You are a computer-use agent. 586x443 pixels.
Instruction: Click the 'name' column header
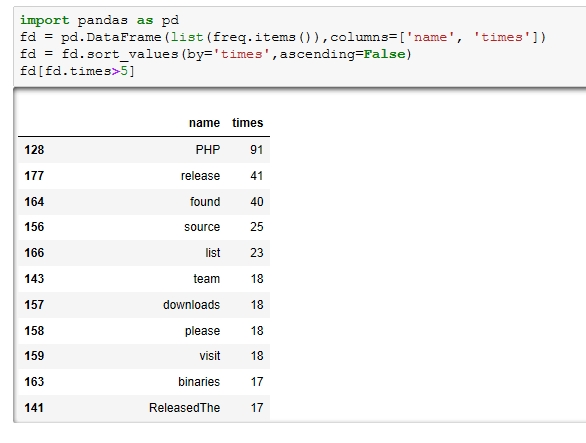(204, 123)
